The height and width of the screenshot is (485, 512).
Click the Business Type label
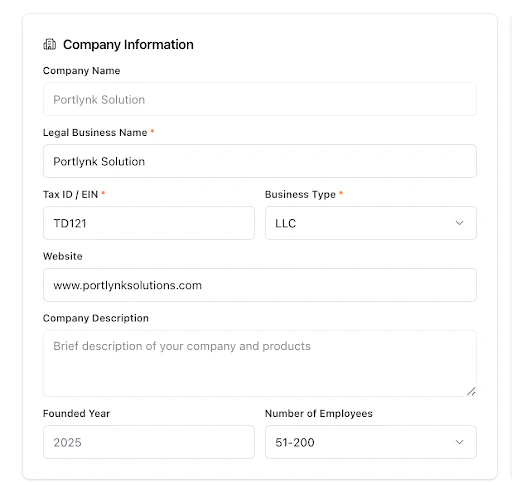point(300,194)
